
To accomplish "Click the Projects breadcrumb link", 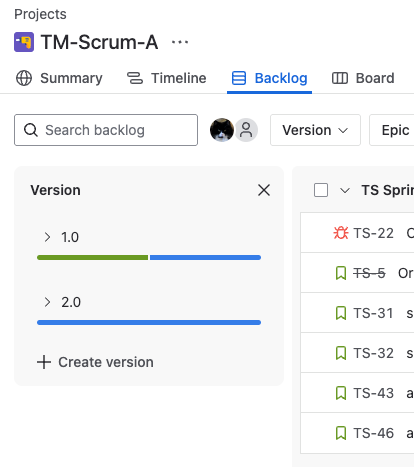I will (x=40, y=14).
